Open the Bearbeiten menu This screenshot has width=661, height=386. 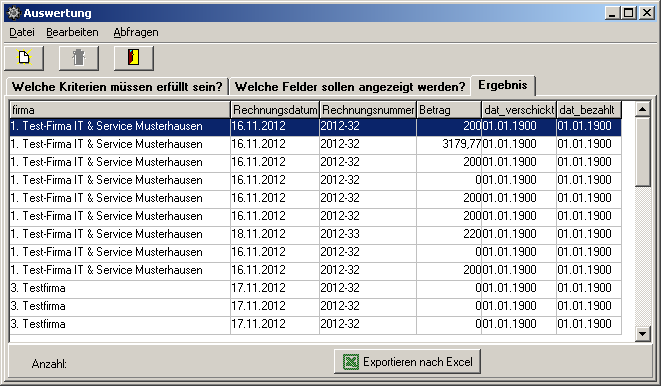point(72,32)
